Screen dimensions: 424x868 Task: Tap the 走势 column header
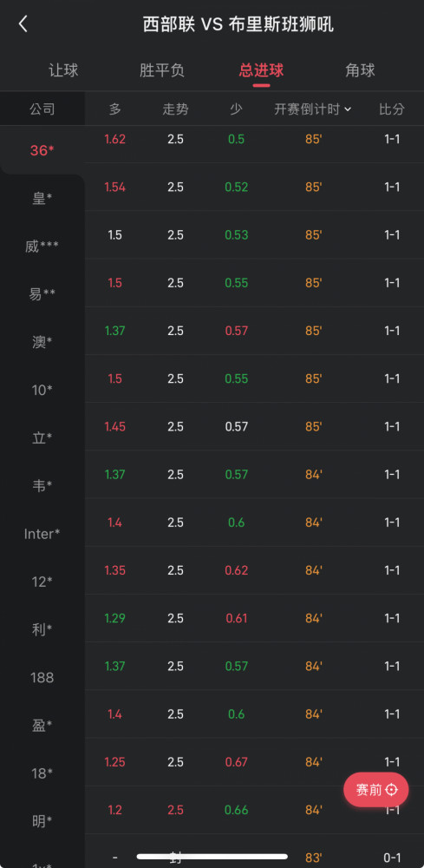[x=175, y=109]
